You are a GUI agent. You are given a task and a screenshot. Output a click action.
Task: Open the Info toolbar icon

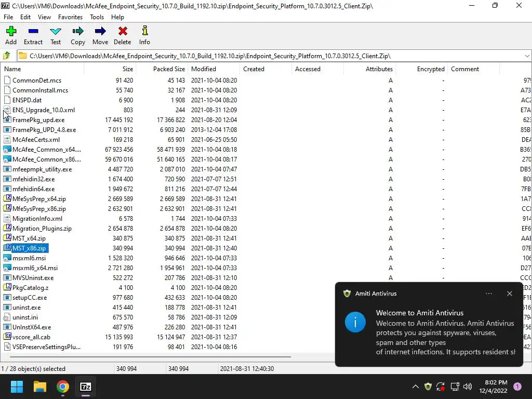[144, 31]
